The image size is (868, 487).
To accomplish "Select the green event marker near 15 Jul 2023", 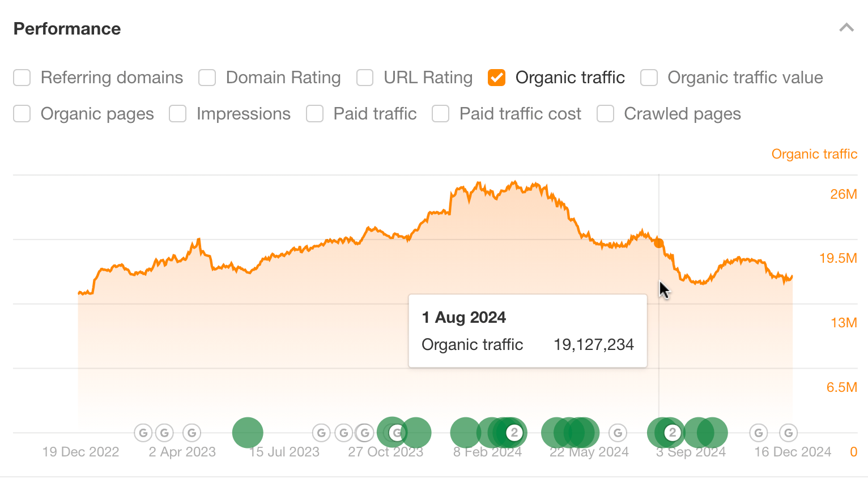I will coord(247,432).
